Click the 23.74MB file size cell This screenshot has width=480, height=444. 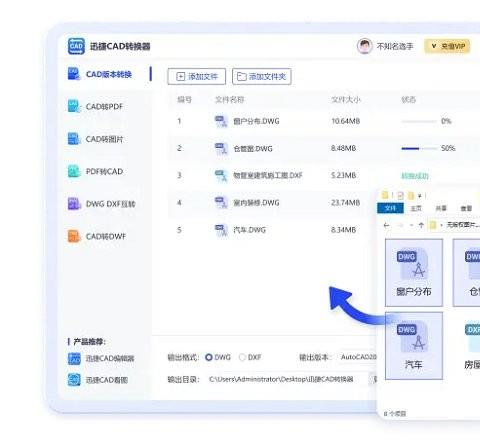(346, 202)
